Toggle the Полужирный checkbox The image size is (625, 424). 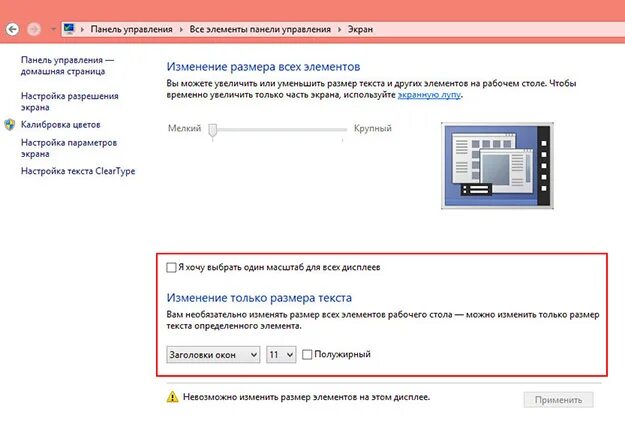307,354
